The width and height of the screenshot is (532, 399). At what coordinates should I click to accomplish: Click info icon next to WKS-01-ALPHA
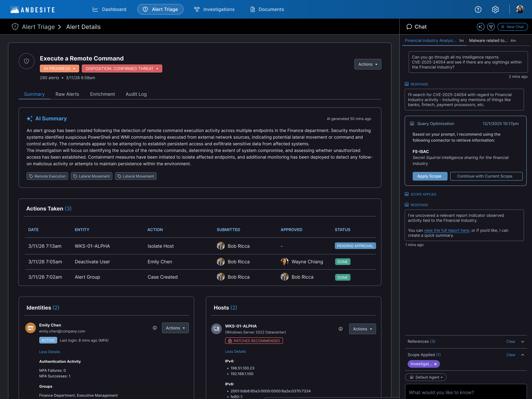(x=340, y=329)
